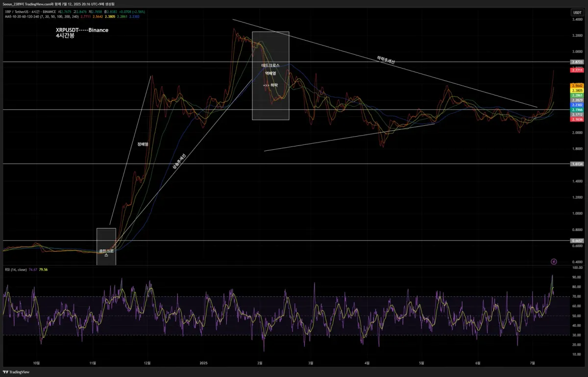
Task: Select the XRP / TetherUS symbol legend
Action: [30, 11]
